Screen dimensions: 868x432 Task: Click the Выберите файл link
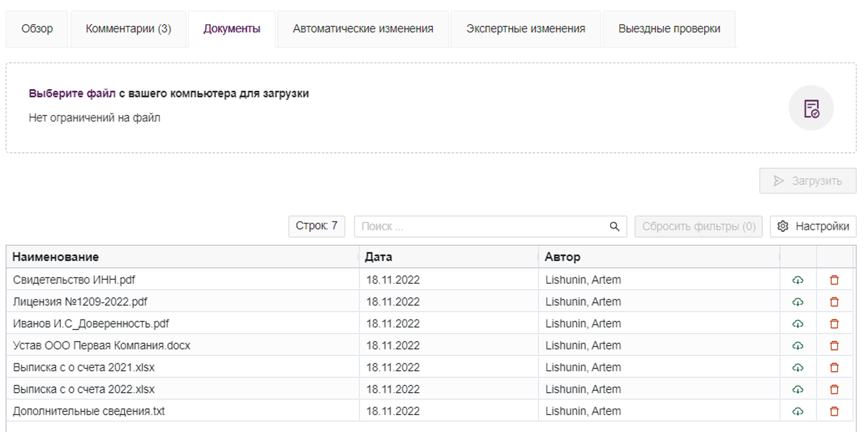(x=72, y=93)
